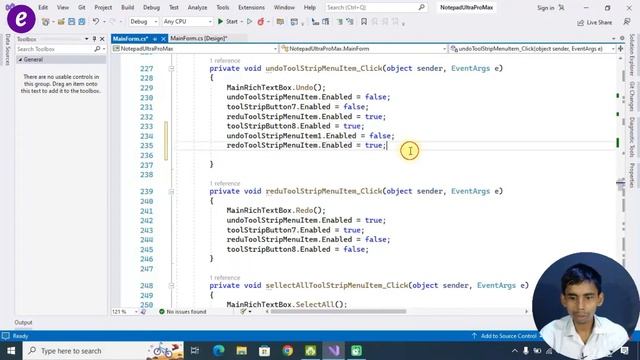Open the Window menu
640x360 pixels.
point(284,7)
